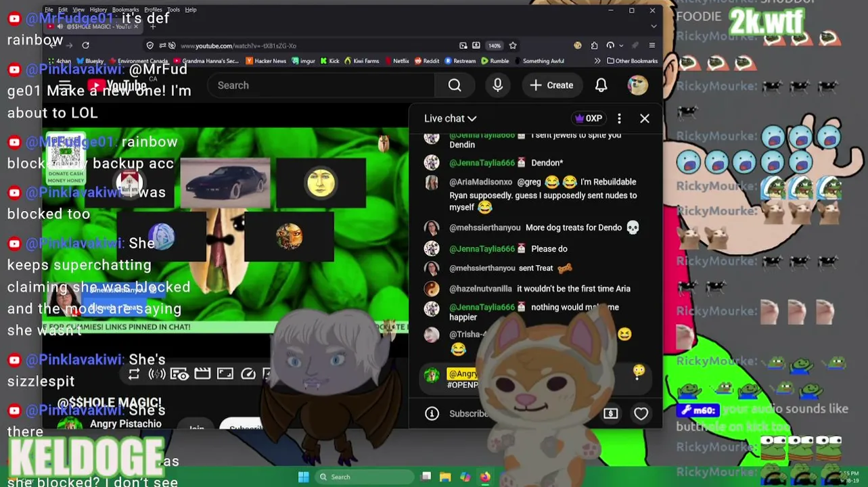Open the Restream bookmark

[460, 61]
